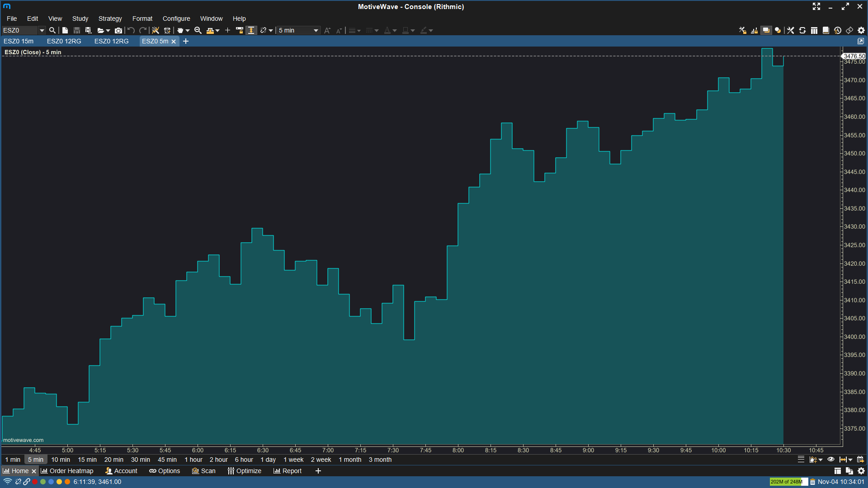
Task: Switch to the ESZ0 15m tab
Action: click(19, 41)
